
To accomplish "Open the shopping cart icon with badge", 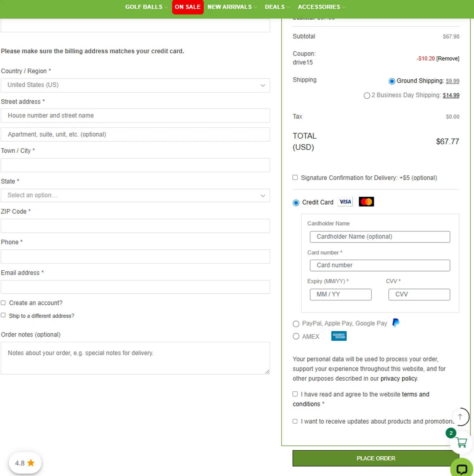I will [x=462, y=442].
